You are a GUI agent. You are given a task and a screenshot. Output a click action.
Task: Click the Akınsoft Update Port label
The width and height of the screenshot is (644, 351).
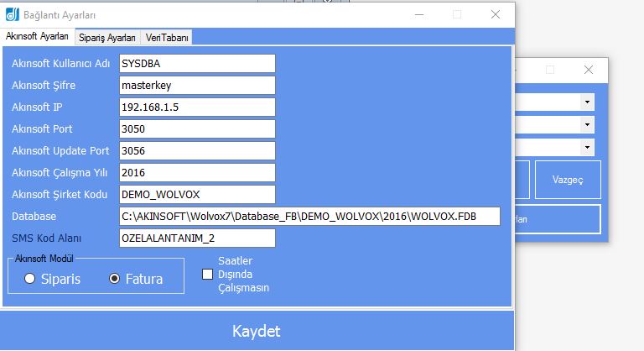point(60,151)
